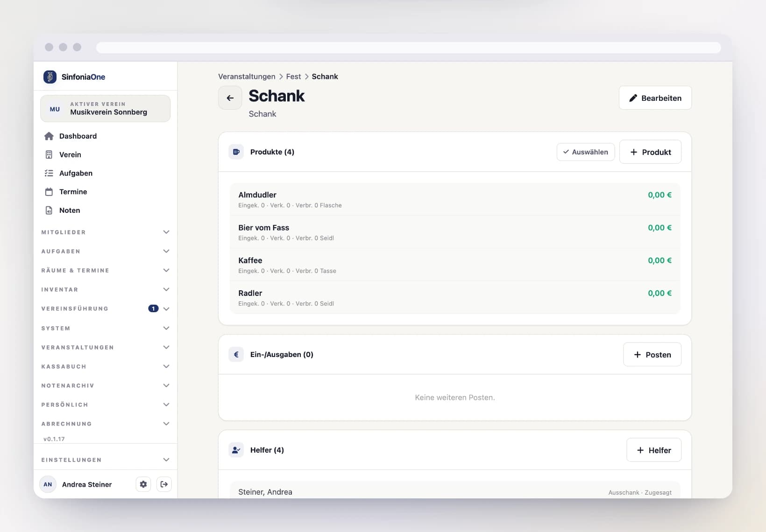Click the Veranstaltungen breadcrumb link
Image resolution: width=766 pixels, height=532 pixels.
click(x=247, y=77)
